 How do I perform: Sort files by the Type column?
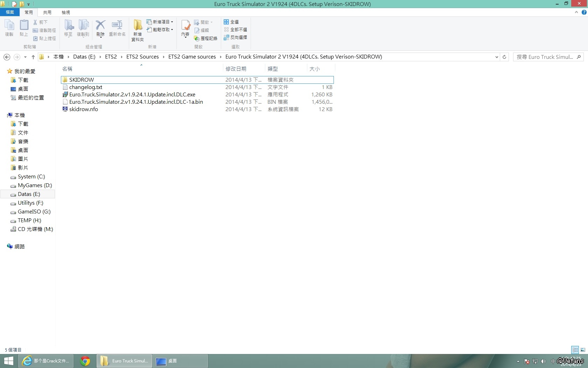pyautogui.click(x=286, y=69)
